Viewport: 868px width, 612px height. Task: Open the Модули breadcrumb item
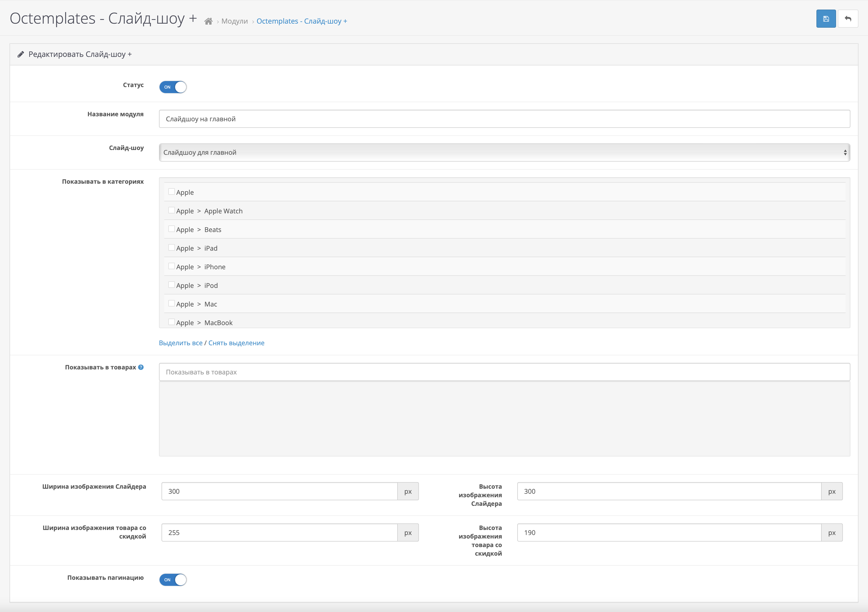click(x=234, y=22)
